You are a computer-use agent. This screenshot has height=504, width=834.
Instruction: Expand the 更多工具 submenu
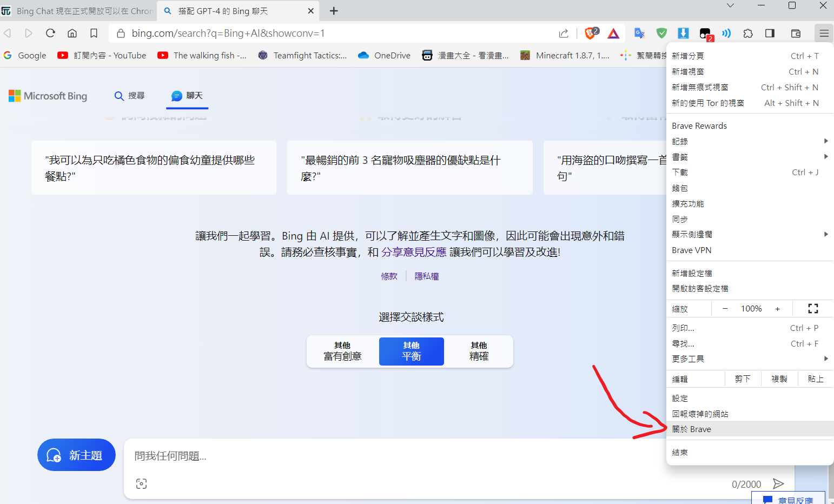pos(750,359)
